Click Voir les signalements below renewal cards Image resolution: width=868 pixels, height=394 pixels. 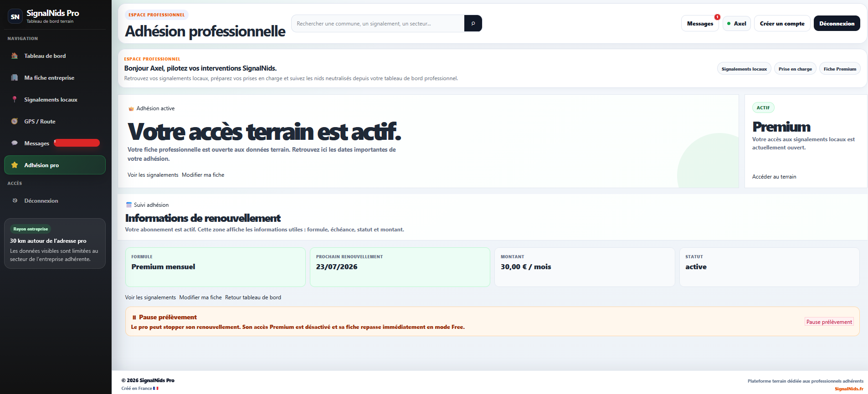click(150, 297)
